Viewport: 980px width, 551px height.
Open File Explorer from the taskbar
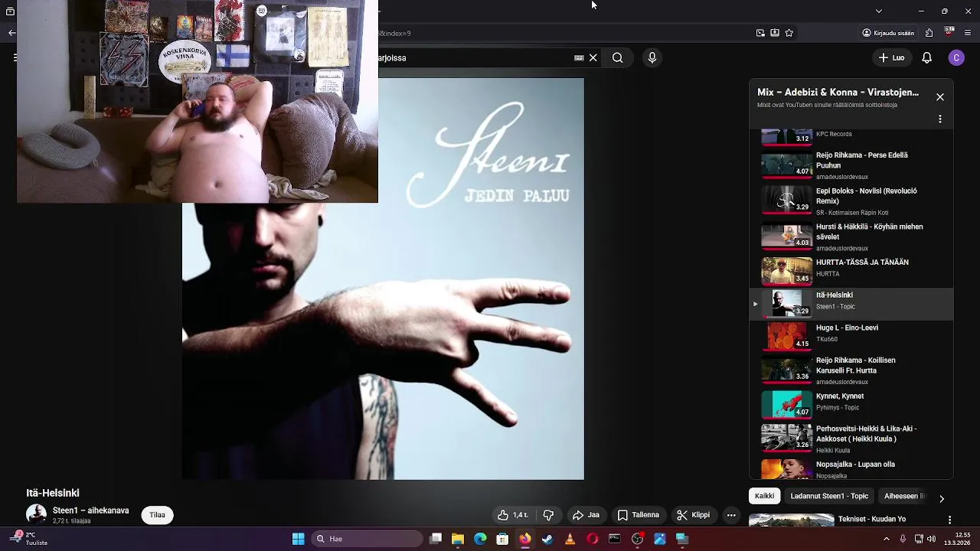[458, 539]
